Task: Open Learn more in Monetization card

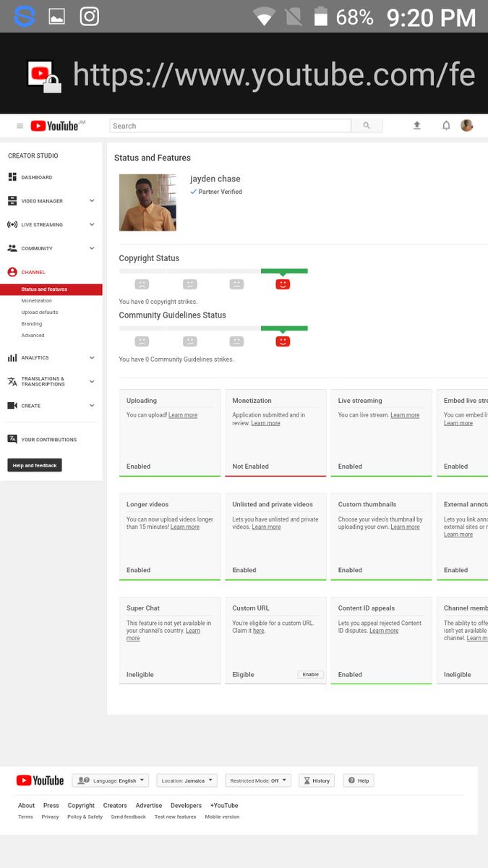Action: pos(265,423)
